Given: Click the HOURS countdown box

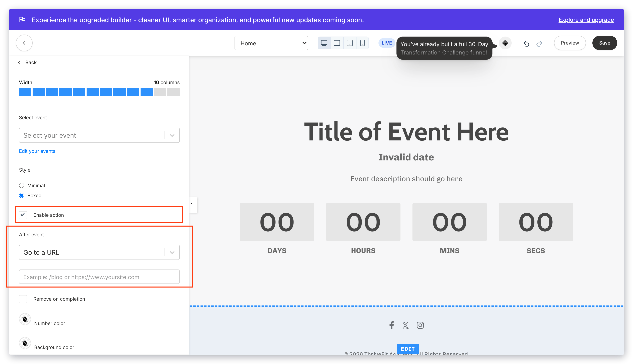Looking at the screenshot, I should coord(363,222).
